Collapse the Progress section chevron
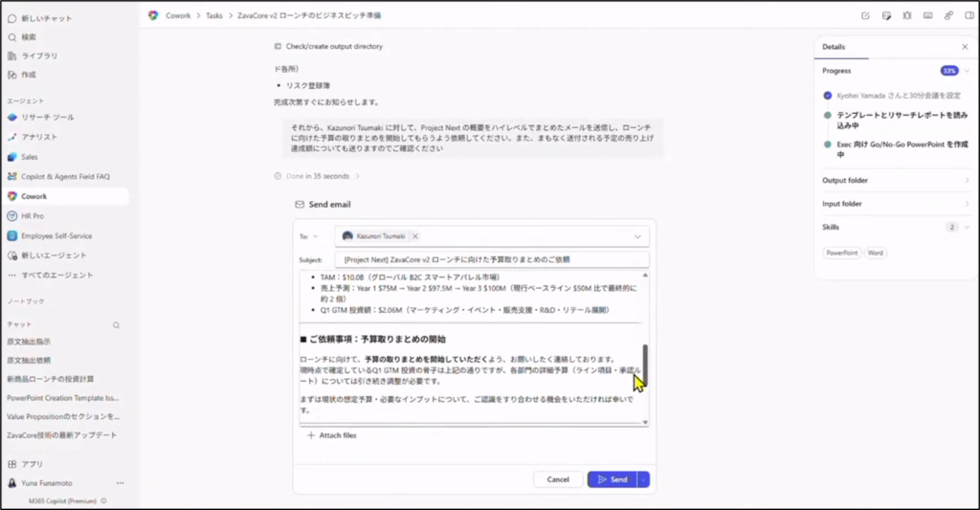 (967, 71)
